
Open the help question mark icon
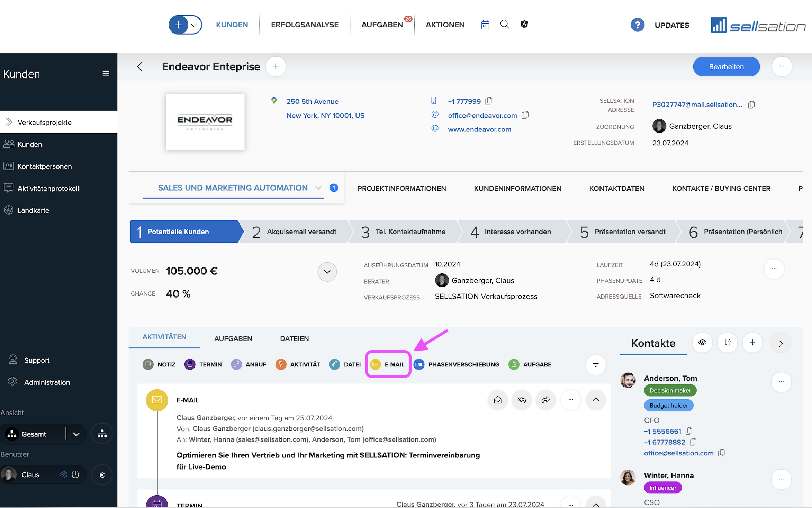pyautogui.click(x=637, y=25)
